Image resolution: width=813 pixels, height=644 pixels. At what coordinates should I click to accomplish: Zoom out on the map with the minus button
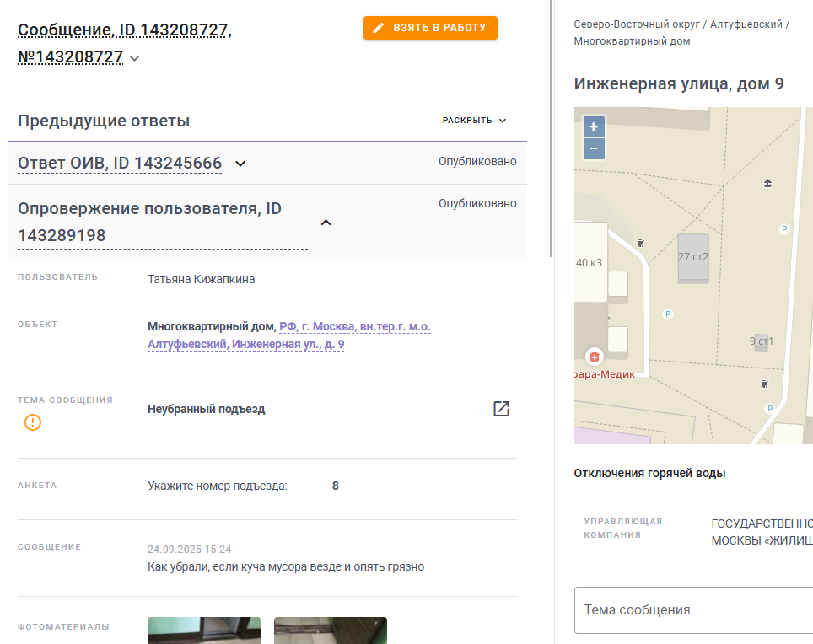(x=594, y=148)
